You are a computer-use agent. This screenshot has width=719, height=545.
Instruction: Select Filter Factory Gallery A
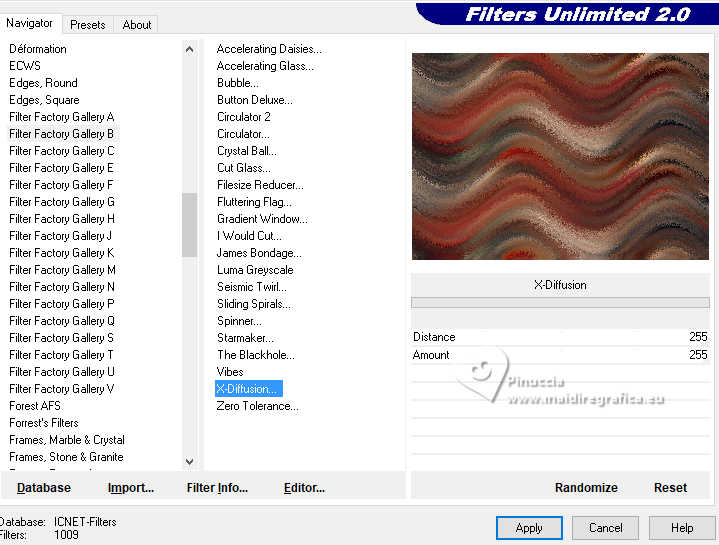61,117
